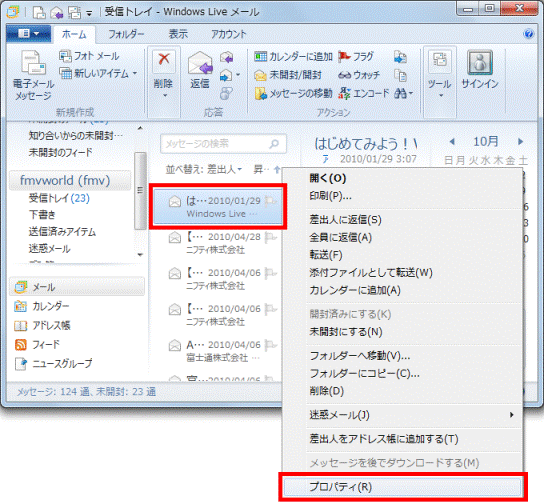Click the new-item icon in the title bar
This screenshot has height=504, width=544.
click(39, 13)
